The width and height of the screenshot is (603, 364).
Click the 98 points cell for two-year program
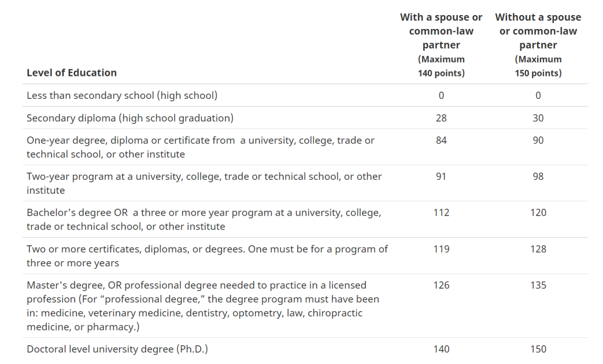click(x=538, y=176)
